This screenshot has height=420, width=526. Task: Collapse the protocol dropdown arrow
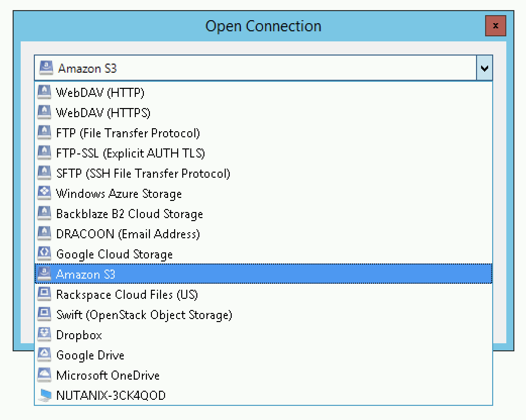tap(485, 68)
